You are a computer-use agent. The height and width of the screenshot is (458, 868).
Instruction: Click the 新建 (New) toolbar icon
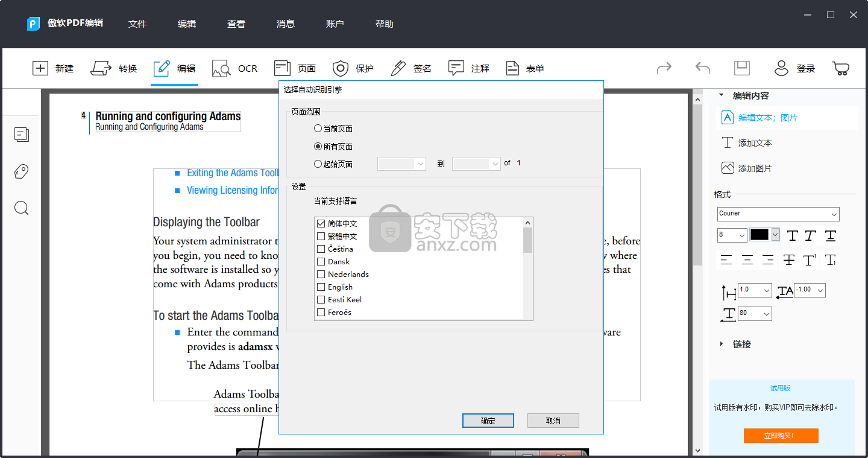tap(40, 68)
